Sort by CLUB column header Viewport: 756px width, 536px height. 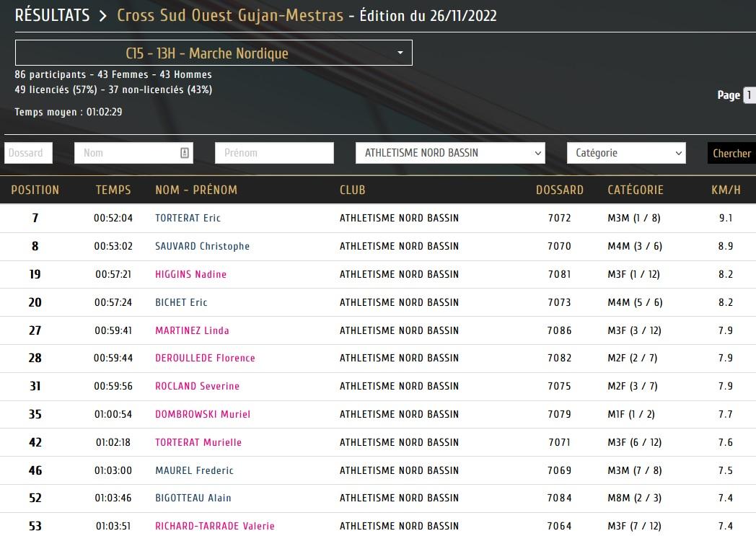click(x=353, y=190)
